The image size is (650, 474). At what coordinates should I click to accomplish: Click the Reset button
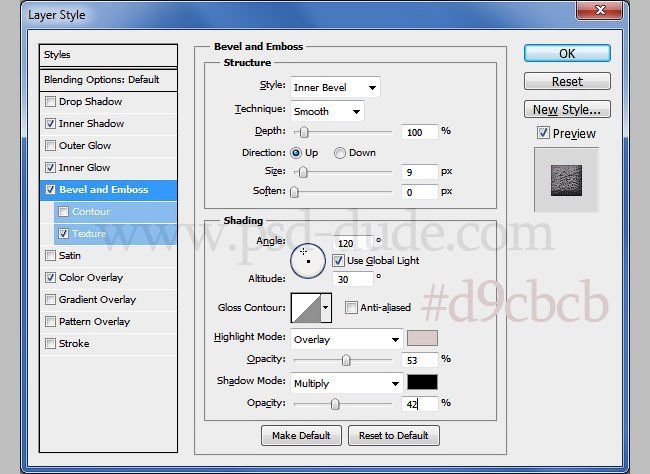coord(567,81)
